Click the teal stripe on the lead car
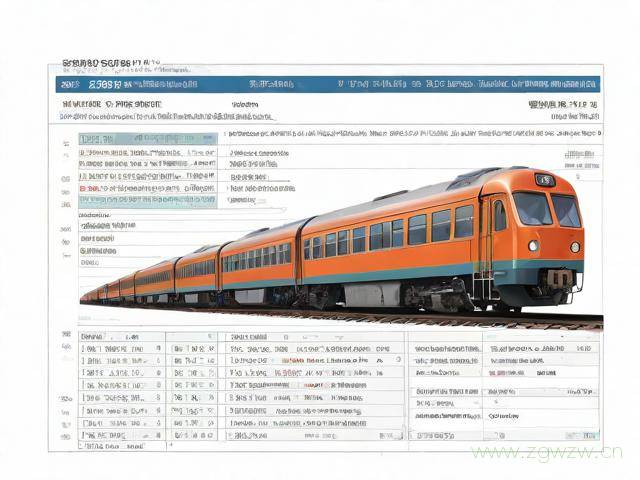The width and height of the screenshot is (640, 480). coord(400,274)
